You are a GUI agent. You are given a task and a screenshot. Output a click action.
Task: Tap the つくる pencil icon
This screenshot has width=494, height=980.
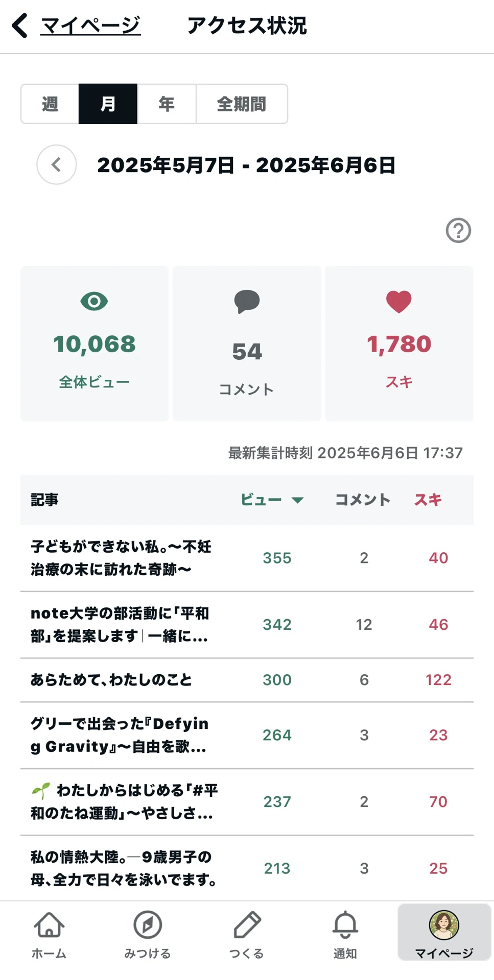click(247, 925)
